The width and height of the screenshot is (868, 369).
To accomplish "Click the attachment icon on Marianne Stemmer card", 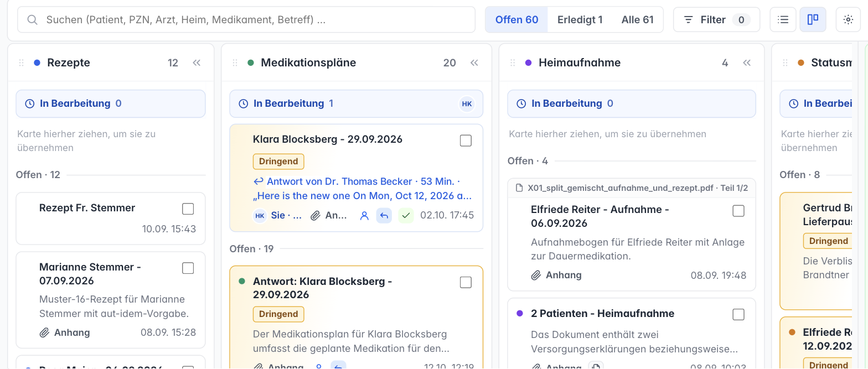I will 44,332.
